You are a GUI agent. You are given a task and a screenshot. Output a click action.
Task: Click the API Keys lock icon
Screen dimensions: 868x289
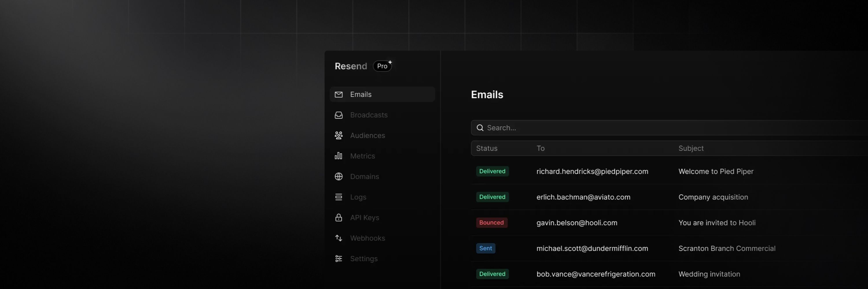(x=339, y=218)
